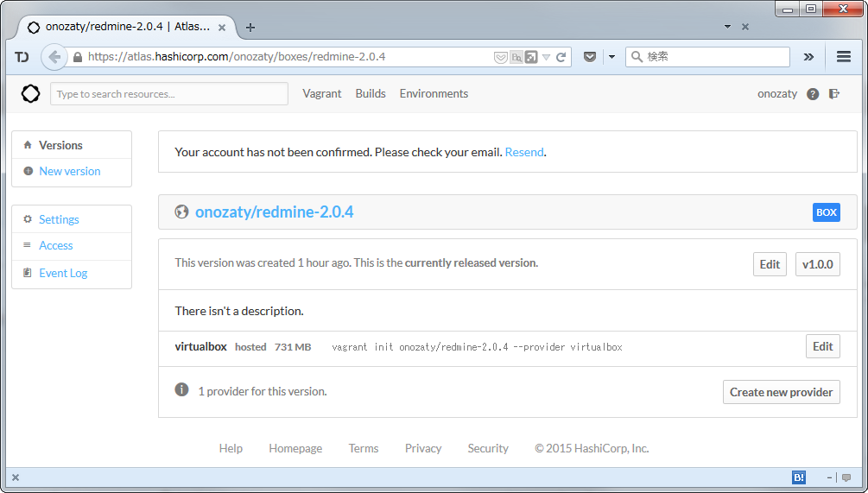Select the onozaty/redmine-2.0.4 browser tab

pos(128,27)
